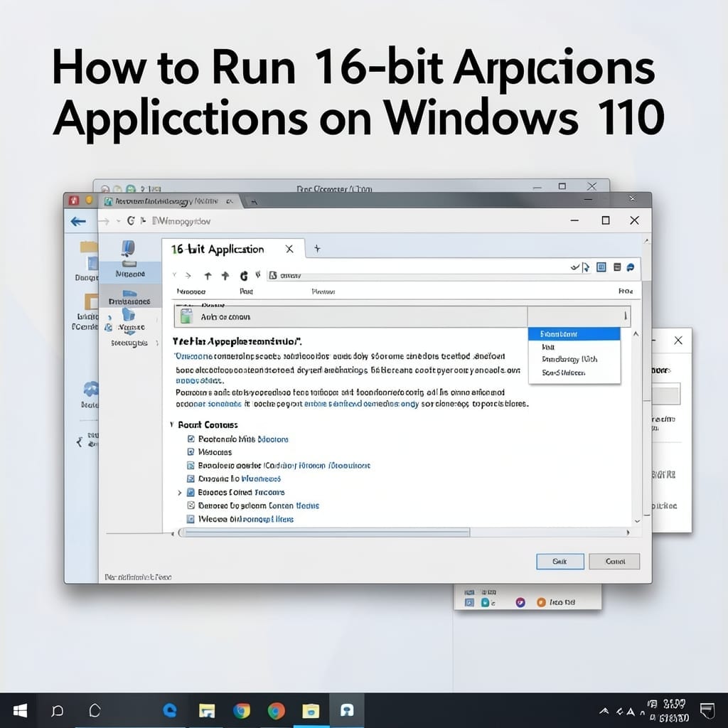Viewport: 728px width, 728px height.
Task: Collapse the 'Bount' section heading triangle
Action: click(172, 424)
